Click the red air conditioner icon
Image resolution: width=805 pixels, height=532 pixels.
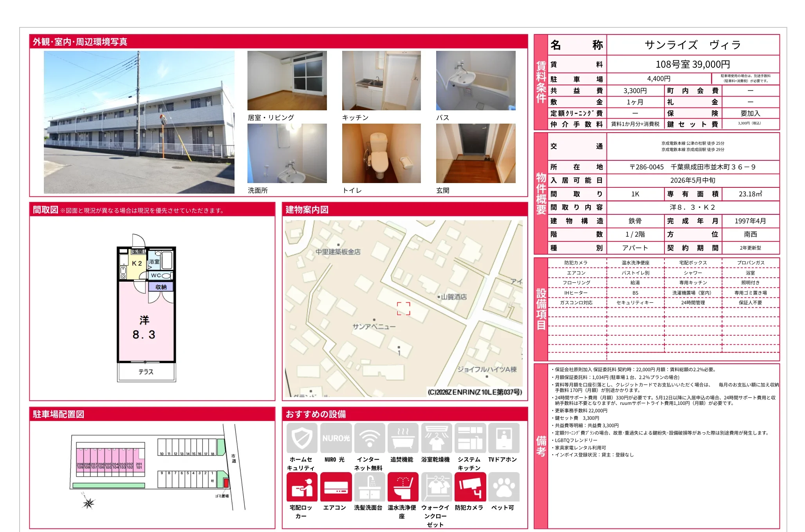[x=336, y=487]
